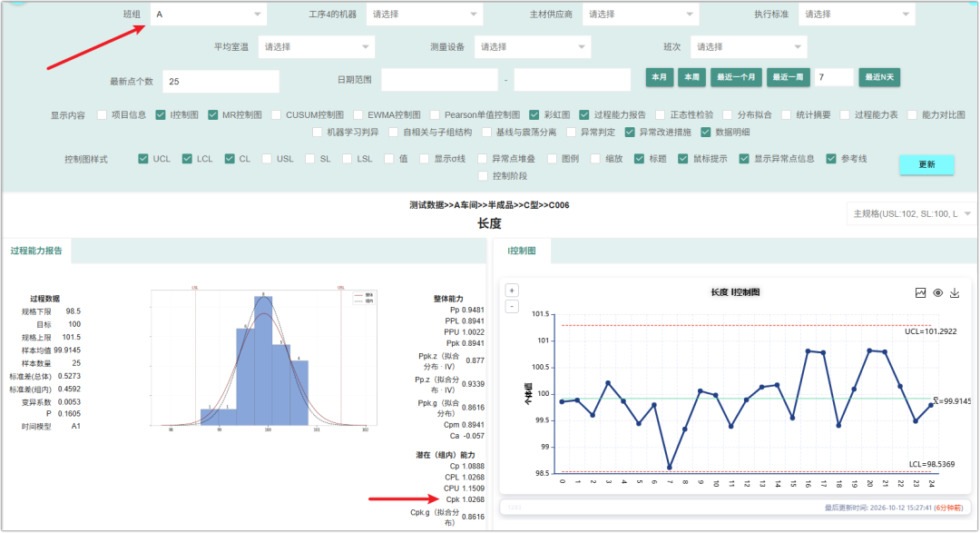The image size is (980, 533).
Task: Open the 主材供应商 selector
Action: coord(641,15)
